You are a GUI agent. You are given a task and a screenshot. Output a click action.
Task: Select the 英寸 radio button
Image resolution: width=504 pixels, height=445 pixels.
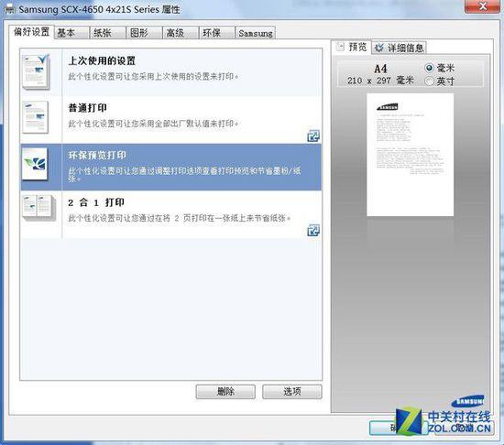[429, 81]
